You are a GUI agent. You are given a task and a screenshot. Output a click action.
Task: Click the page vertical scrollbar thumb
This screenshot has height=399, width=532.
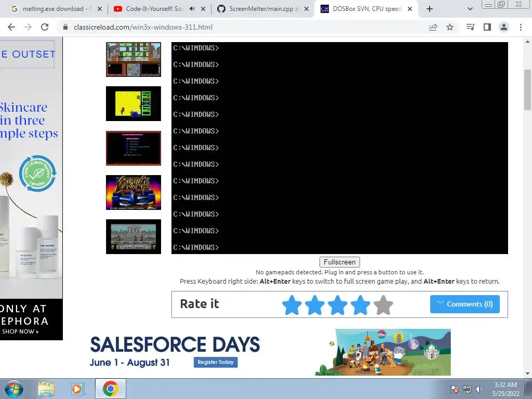coord(527,89)
